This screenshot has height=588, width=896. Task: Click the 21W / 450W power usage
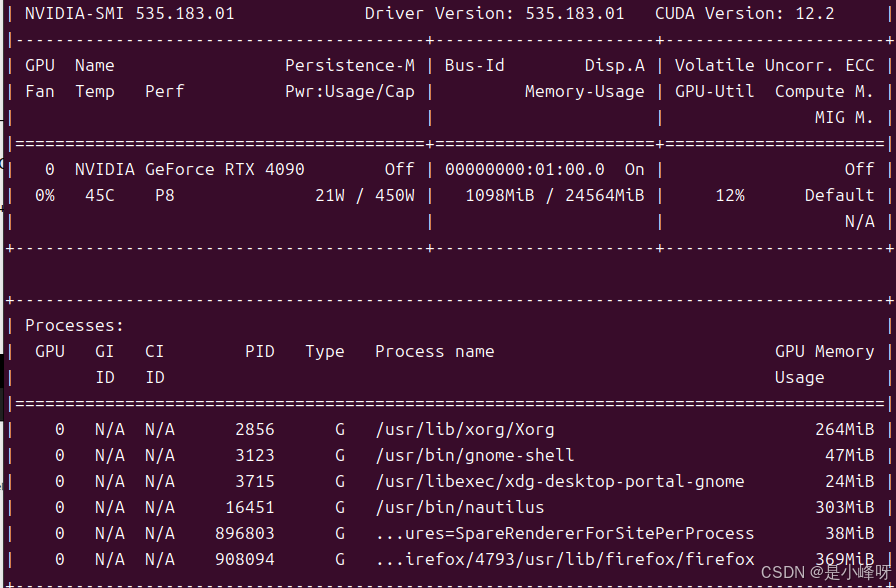364,195
